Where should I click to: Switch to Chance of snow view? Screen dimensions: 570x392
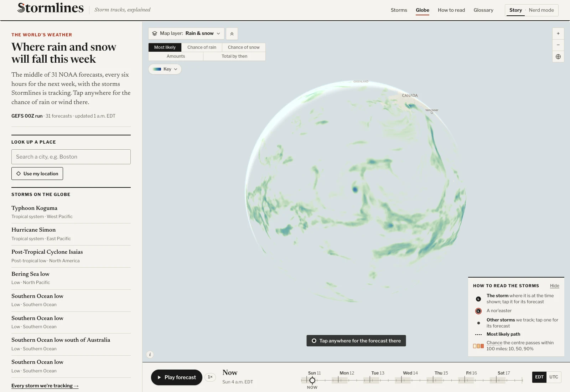tap(244, 47)
